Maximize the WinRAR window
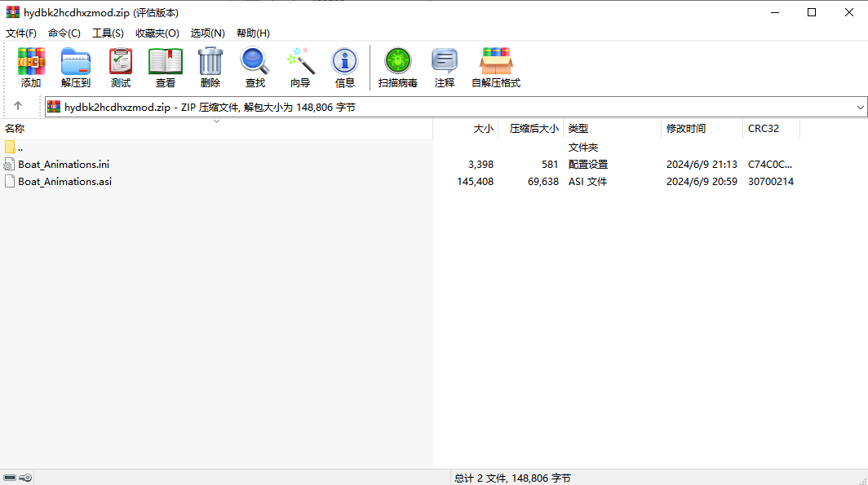The width and height of the screenshot is (868, 485). point(812,12)
